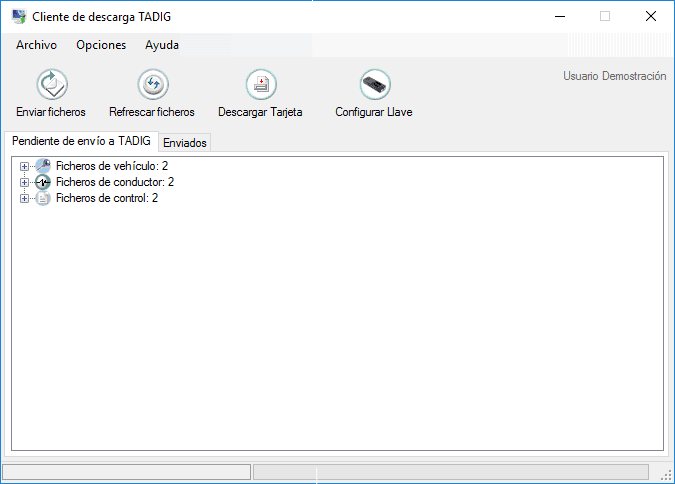The image size is (675, 484).
Task: Open the Ayuda menu
Action: click(x=162, y=45)
